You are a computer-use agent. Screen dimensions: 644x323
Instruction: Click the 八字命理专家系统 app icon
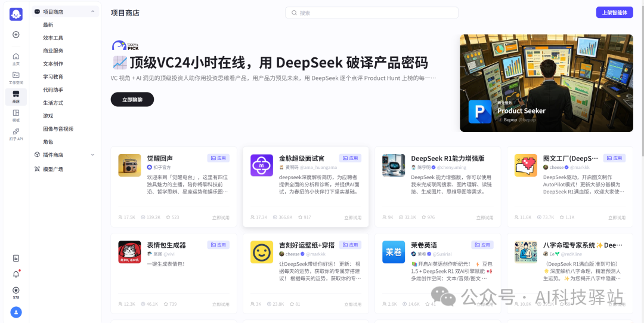point(526,252)
